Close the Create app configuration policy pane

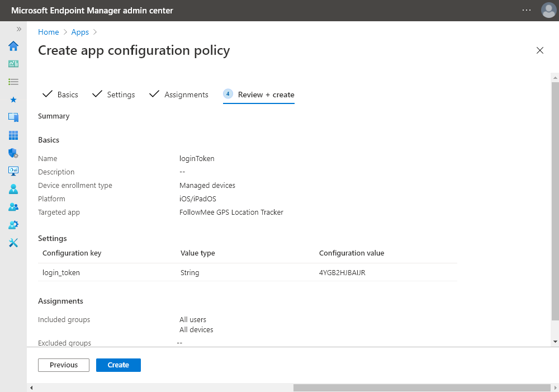[x=540, y=50]
